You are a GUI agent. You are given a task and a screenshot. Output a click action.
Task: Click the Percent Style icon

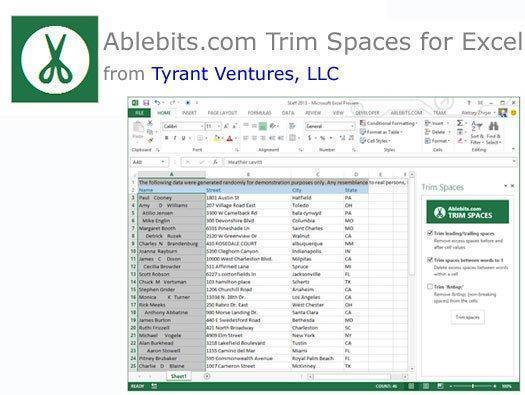tap(323, 138)
